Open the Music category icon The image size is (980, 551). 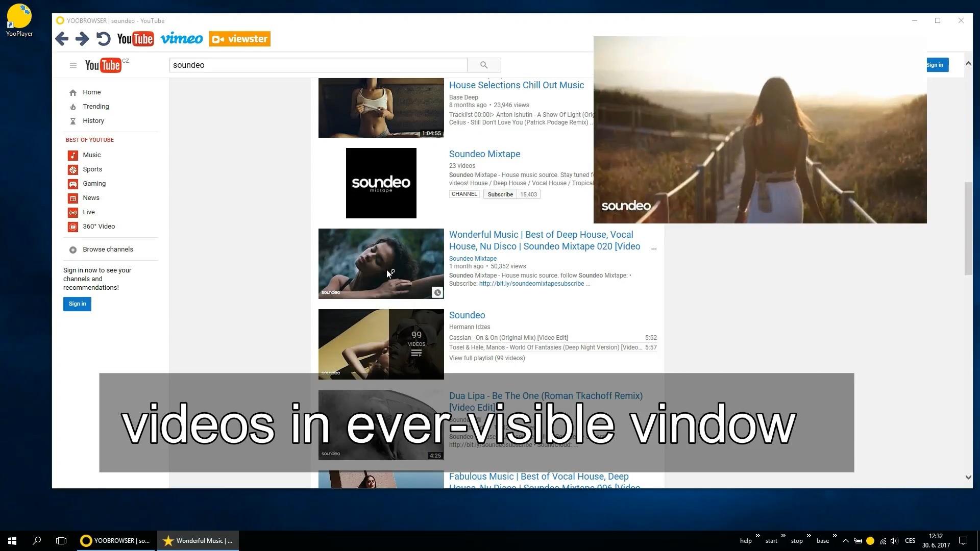point(73,155)
